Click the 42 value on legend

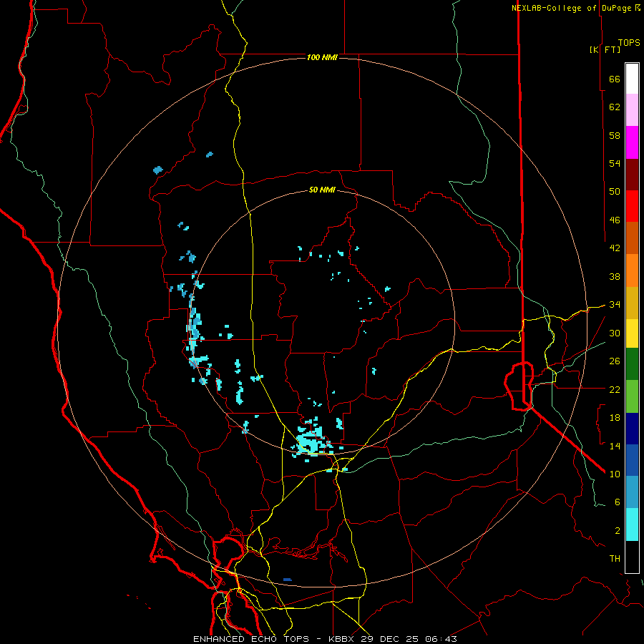pos(615,248)
